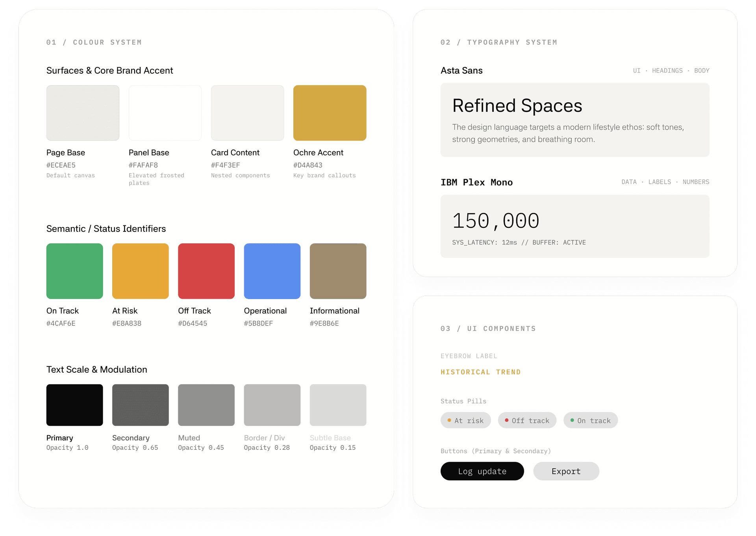Click the hex code #D64545
Screen dimensions: 756x536
point(193,323)
